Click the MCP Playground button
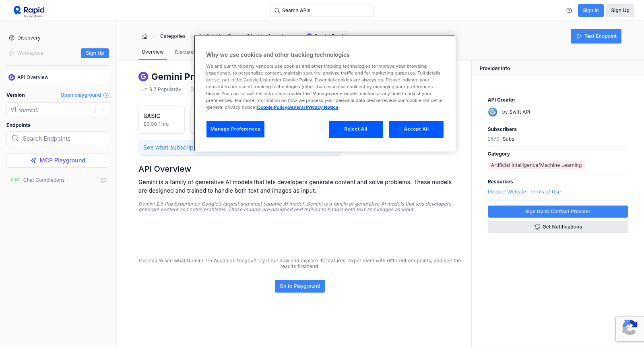 point(58,160)
